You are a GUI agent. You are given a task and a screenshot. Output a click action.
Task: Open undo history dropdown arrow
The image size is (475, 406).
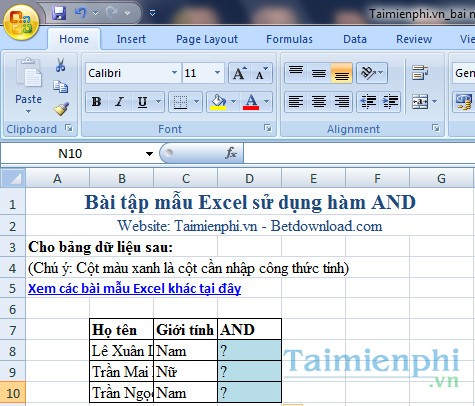coord(95,13)
